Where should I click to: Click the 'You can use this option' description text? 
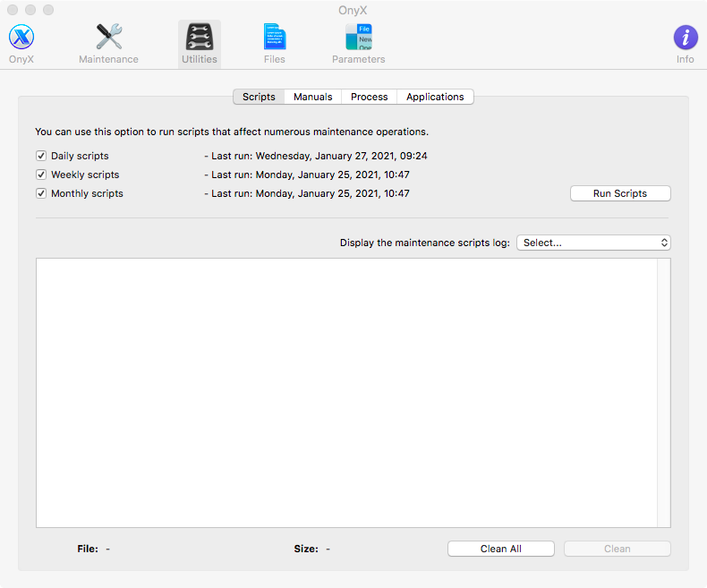click(232, 132)
